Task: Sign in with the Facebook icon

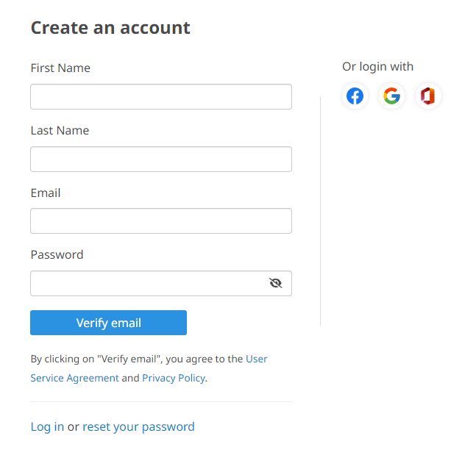Action: point(355,96)
